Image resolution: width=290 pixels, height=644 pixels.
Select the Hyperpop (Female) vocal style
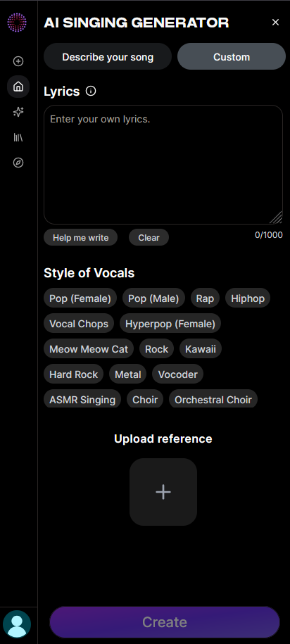coord(170,324)
